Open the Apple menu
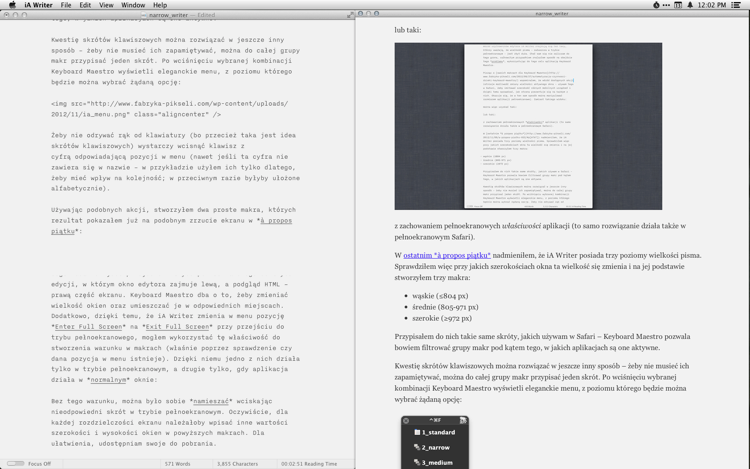 pos(12,5)
